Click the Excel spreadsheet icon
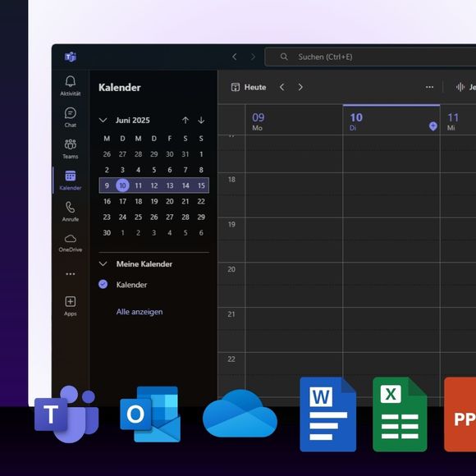The height and width of the screenshot is (476, 476). tap(400, 414)
